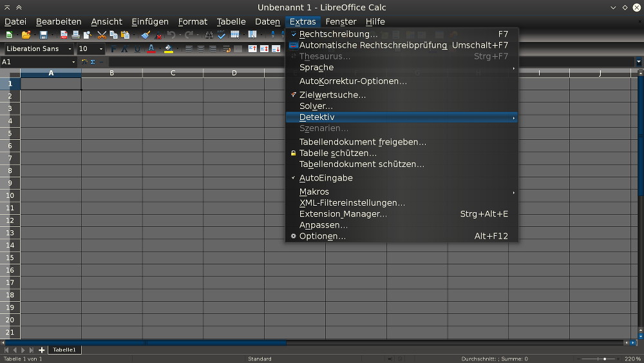Center cell content vertically
This screenshot has height=363, width=644.
(x=264, y=49)
